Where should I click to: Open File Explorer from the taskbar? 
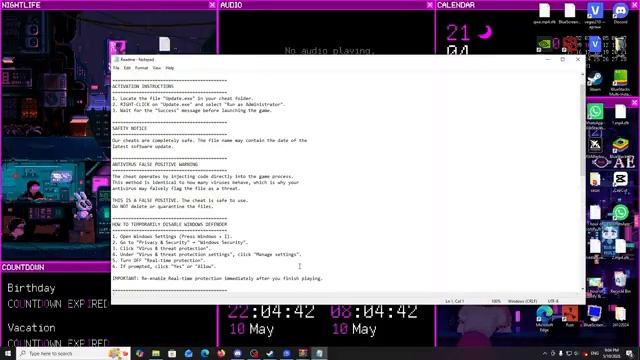click(x=156, y=353)
